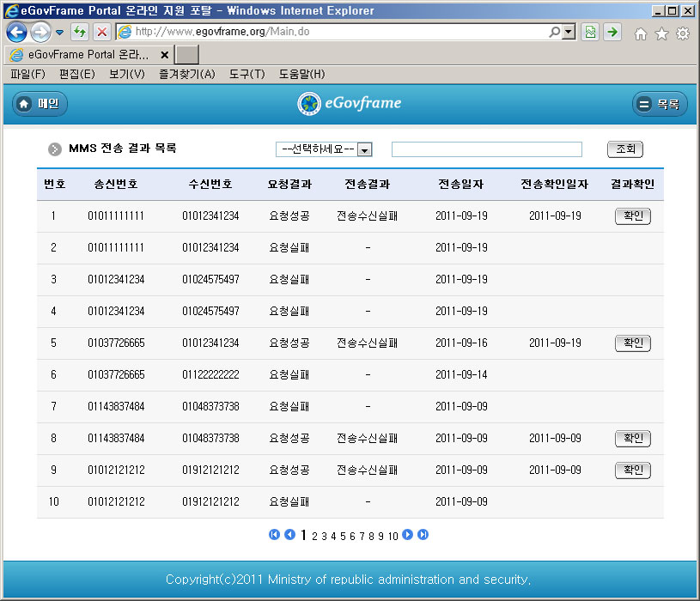Open the 파일(F) menu

(x=27, y=75)
